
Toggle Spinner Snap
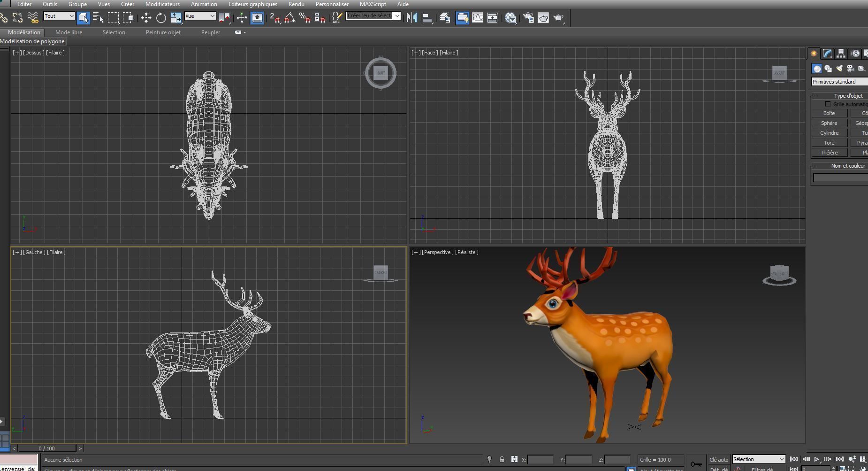point(320,18)
